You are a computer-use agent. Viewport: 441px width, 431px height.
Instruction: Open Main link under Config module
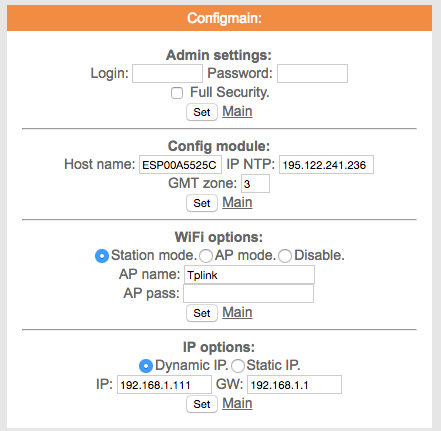point(237,202)
